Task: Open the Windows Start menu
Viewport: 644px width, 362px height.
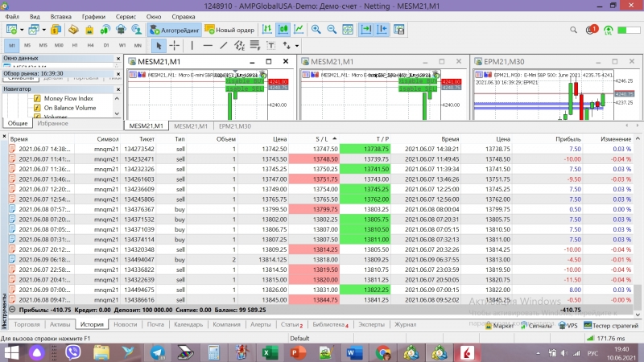Action: [x=11, y=352]
